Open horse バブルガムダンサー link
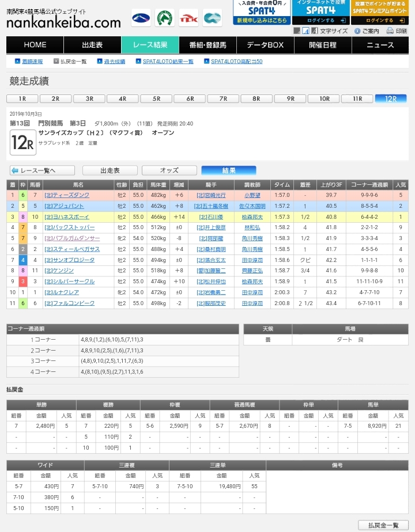This screenshot has height=532, width=415. pos(72,238)
